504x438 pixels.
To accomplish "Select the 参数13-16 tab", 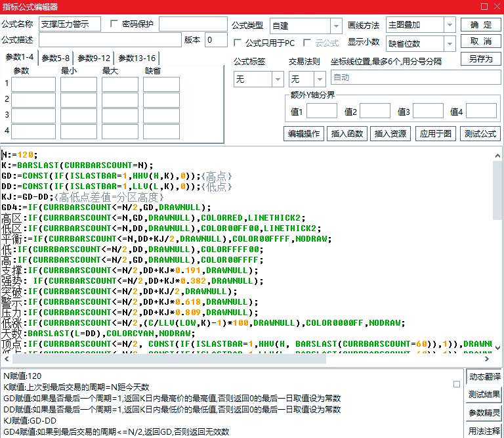I will point(137,58).
